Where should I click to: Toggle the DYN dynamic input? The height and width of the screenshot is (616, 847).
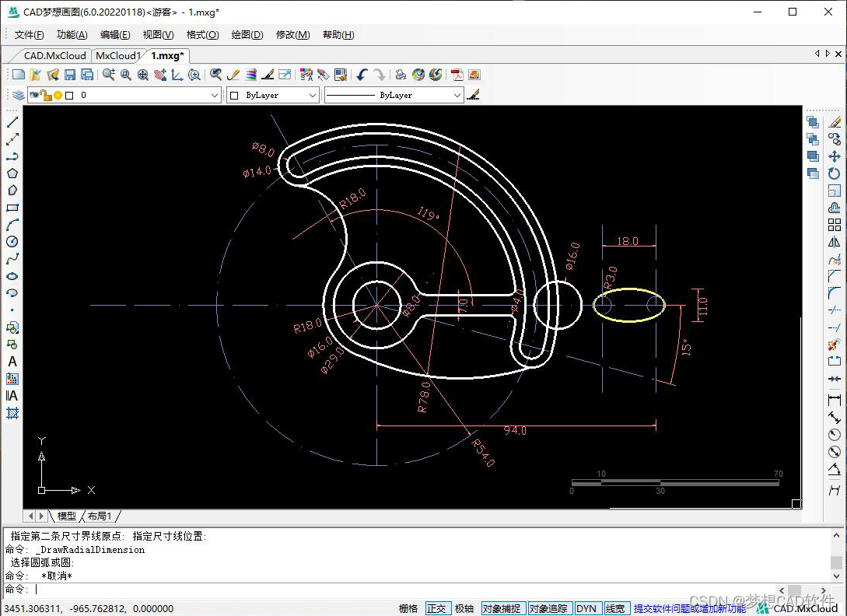586,608
